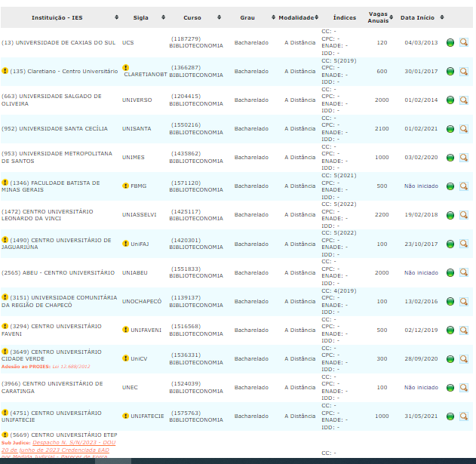Screen dimensions: 476x464
Task: Click course code 1575763 Biblioteconomia
Action: click(x=196, y=416)
